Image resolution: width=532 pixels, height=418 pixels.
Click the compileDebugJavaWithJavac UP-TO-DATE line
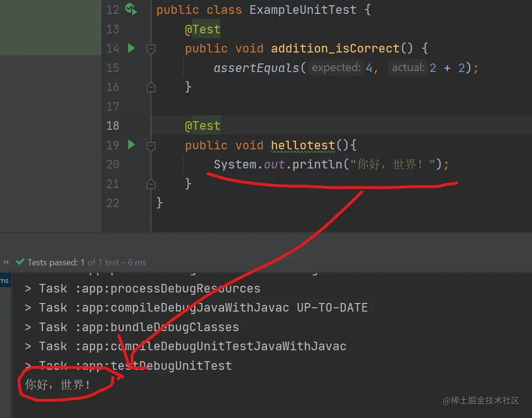[x=196, y=308]
